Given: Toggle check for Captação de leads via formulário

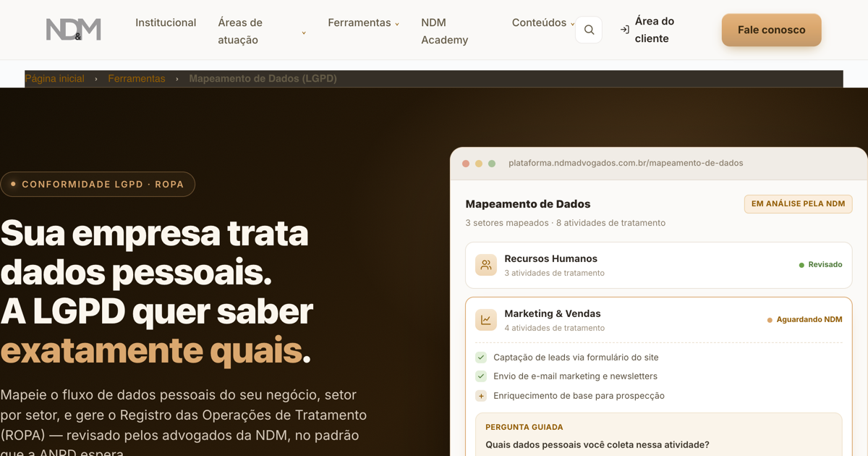Looking at the screenshot, I should (481, 357).
